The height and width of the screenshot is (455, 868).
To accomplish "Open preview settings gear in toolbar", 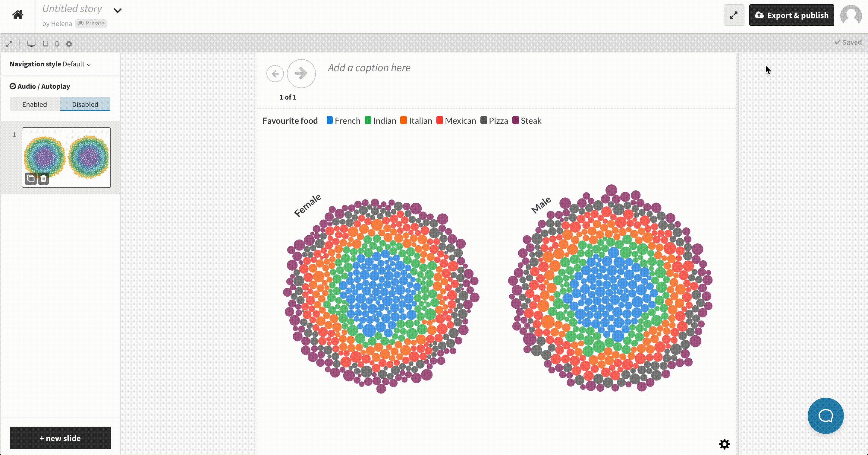I will (x=69, y=44).
